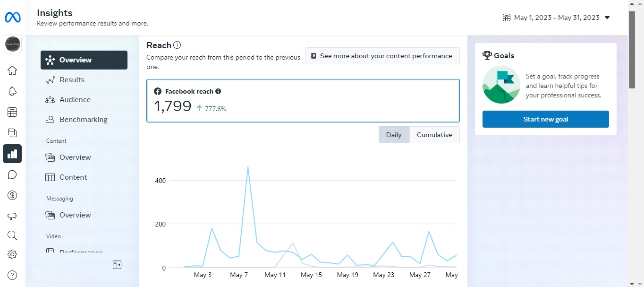Go to Home in left rail

[12, 70]
